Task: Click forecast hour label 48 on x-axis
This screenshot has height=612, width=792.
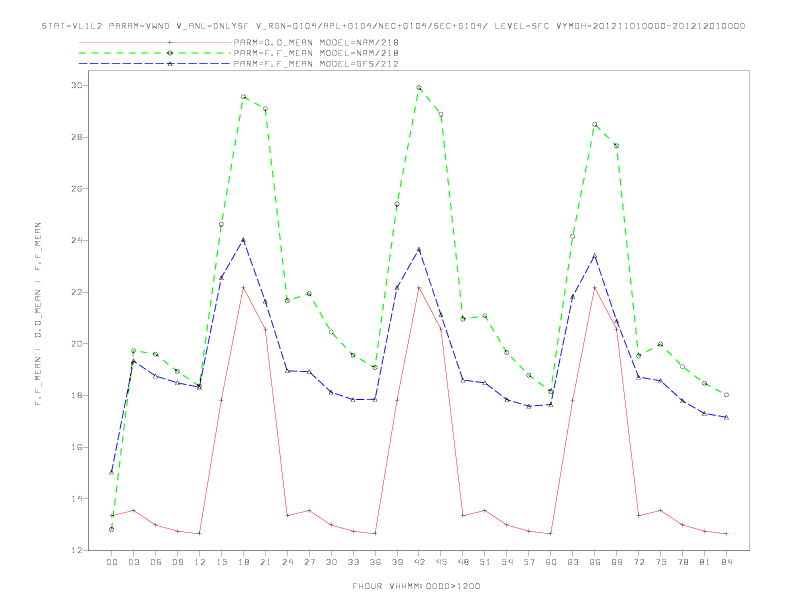Action: coord(463,562)
